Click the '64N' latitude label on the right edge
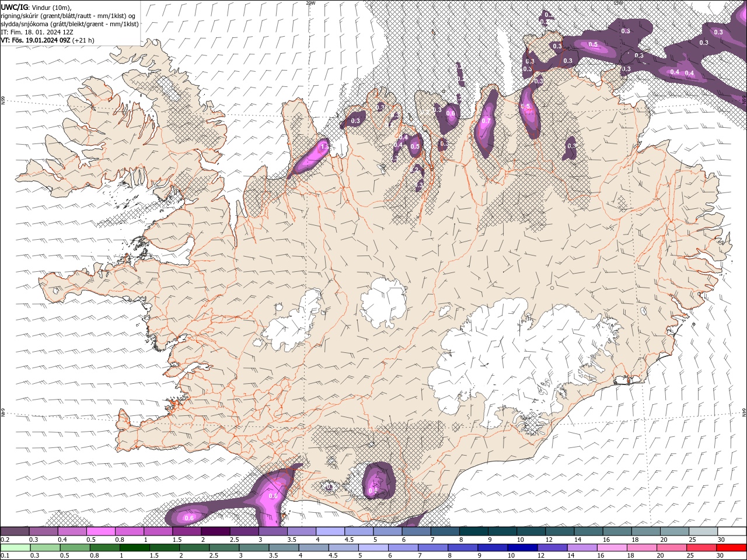This screenshot has height=560, width=747. pos(744,412)
